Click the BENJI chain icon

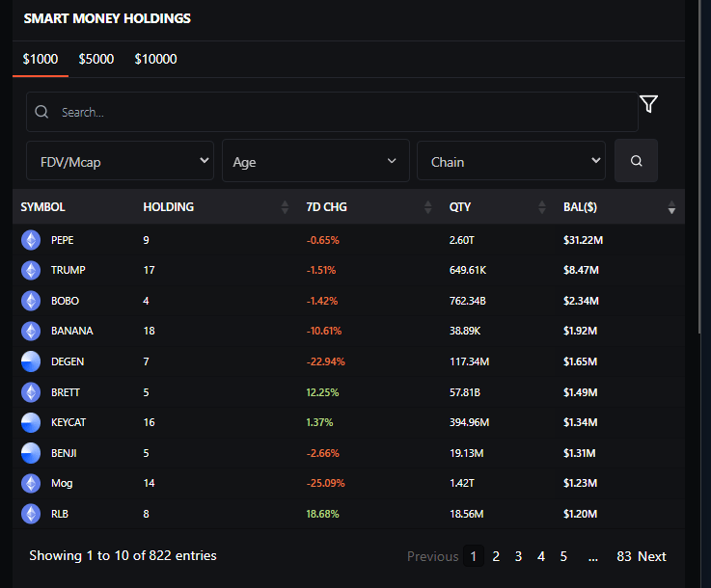click(31, 453)
